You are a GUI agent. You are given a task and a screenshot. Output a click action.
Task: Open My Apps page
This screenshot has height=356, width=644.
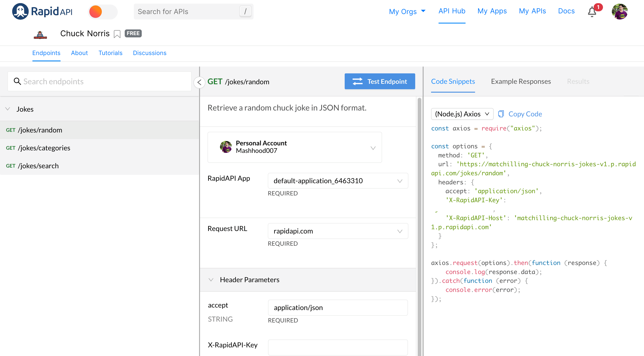[492, 11]
